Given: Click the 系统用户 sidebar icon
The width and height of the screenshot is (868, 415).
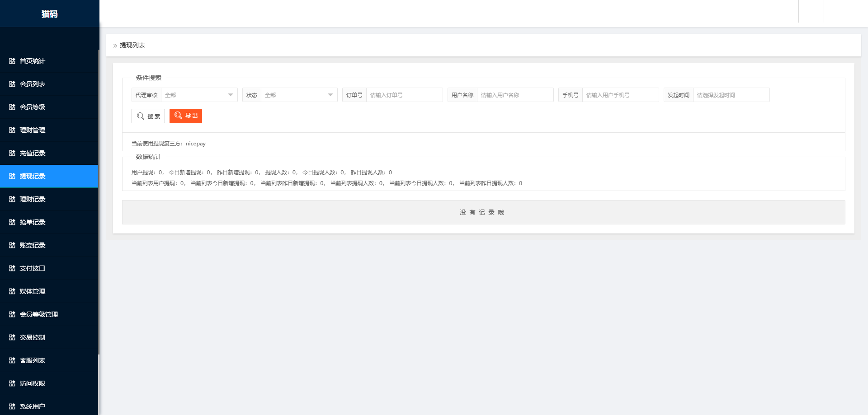Looking at the screenshot, I should coord(12,406).
